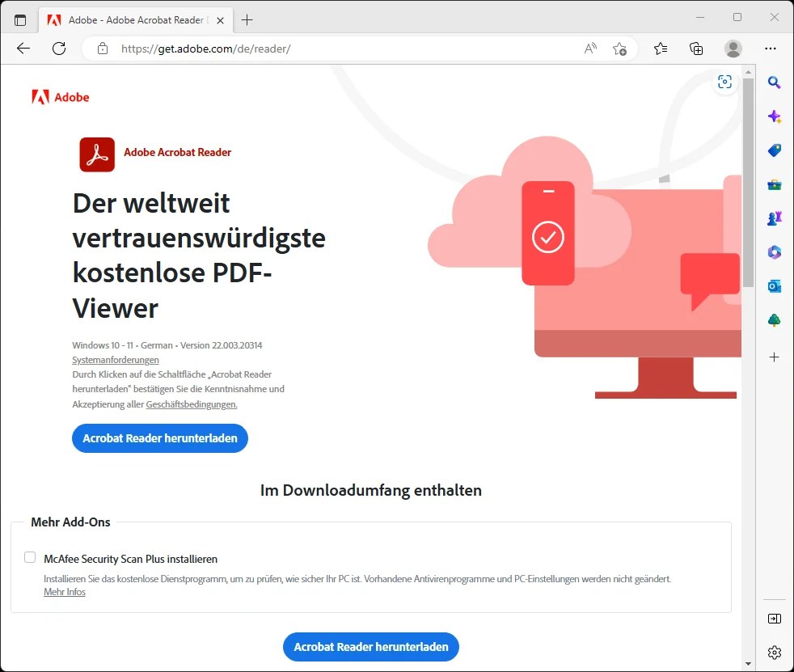Enable McAfee Security Scan Plus installieren
The image size is (794, 672).
(30, 557)
